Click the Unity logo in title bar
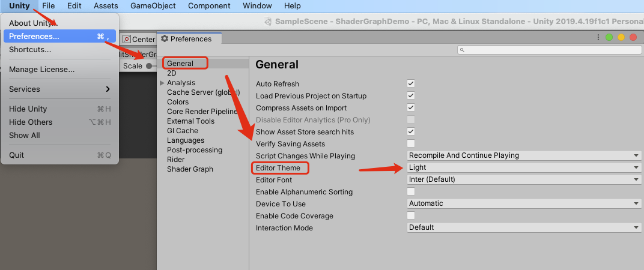Viewport: 644px width, 270px height. click(x=268, y=22)
